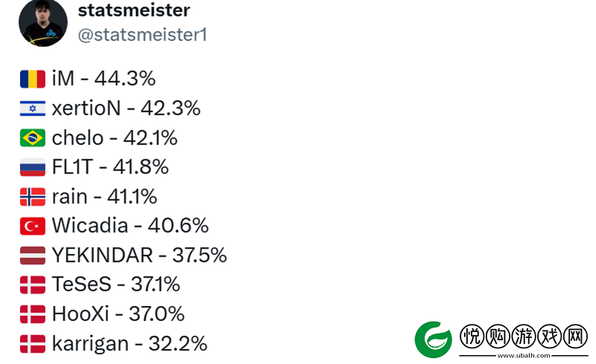This screenshot has width=596, height=364.
Task: Click the green leaf watermark logo
Action: (x=434, y=339)
